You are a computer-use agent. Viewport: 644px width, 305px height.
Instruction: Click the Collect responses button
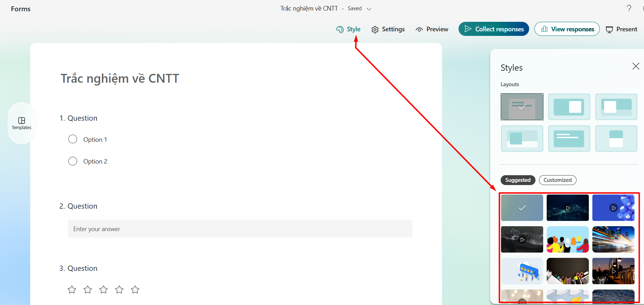click(494, 29)
